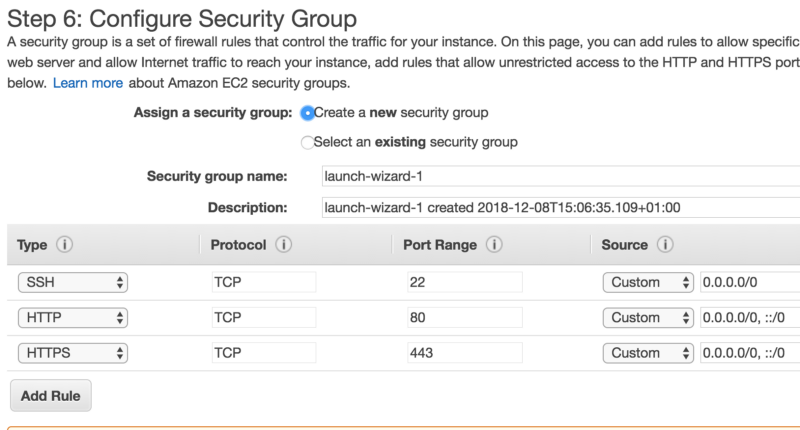Screen dimensions: 800x430
Task: Expand the Custom source dropdown for HTTPS
Action: (648, 353)
